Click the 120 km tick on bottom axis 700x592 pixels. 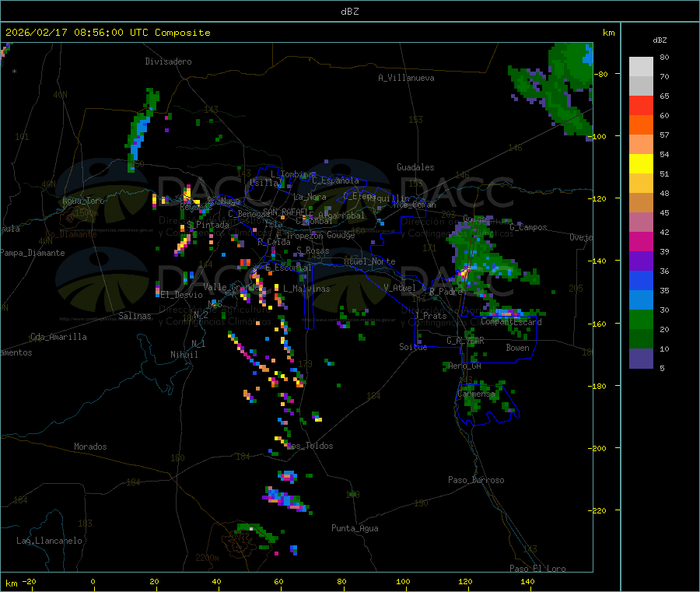(x=465, y=581)
